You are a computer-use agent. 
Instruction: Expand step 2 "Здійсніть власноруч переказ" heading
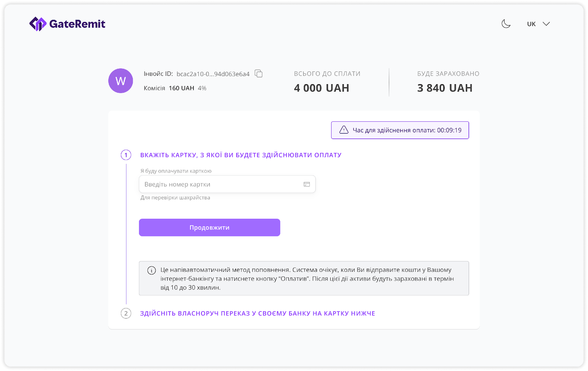point(257,313)
